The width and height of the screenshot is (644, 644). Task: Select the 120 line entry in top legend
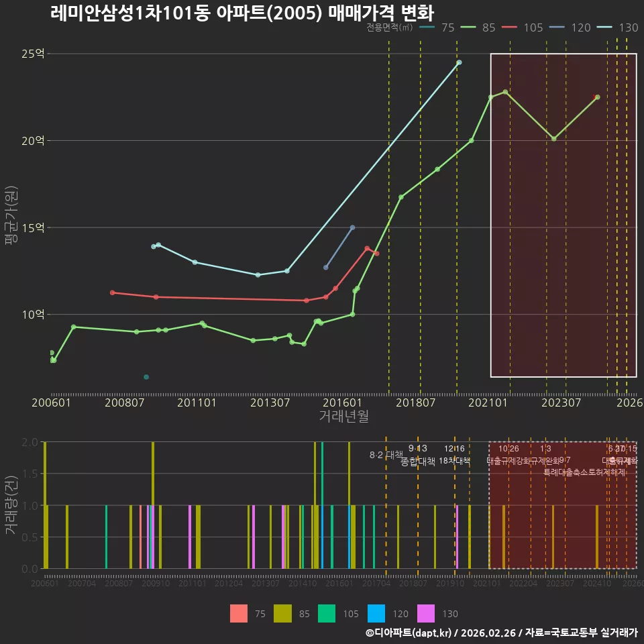coord(570,28)
